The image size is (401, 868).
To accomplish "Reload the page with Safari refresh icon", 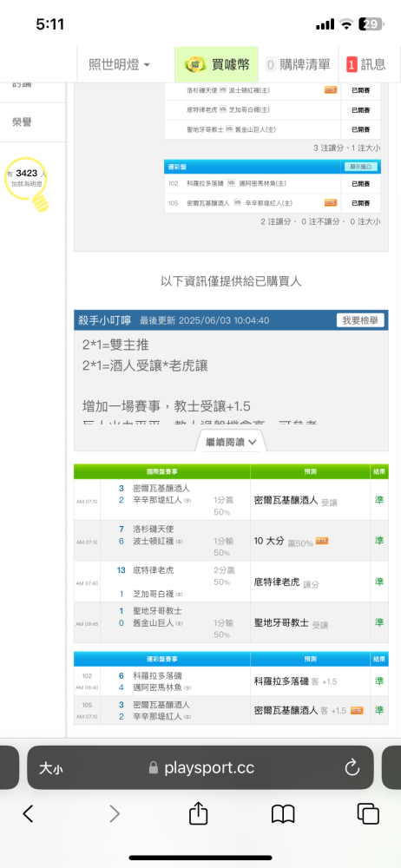I will (x=352, y=768).
